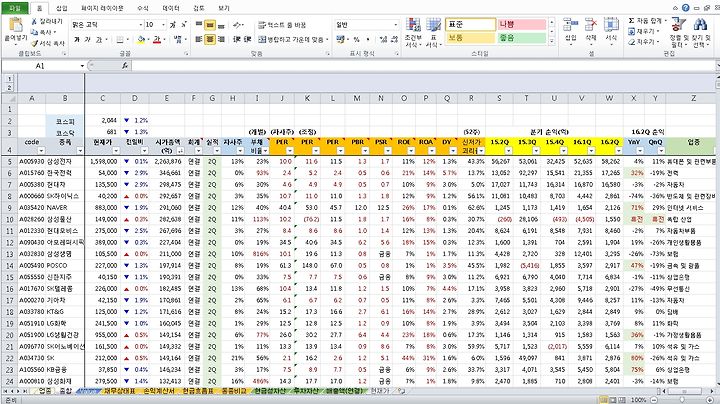
Task: Open the Excel Help question mark icon
Action: (x=686, y=8)
